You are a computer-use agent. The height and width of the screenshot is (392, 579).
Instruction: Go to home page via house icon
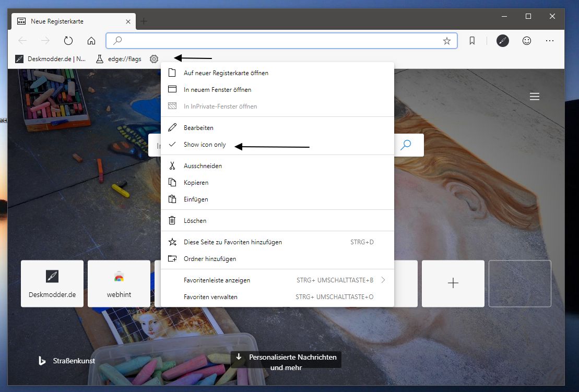coord(91,41)
